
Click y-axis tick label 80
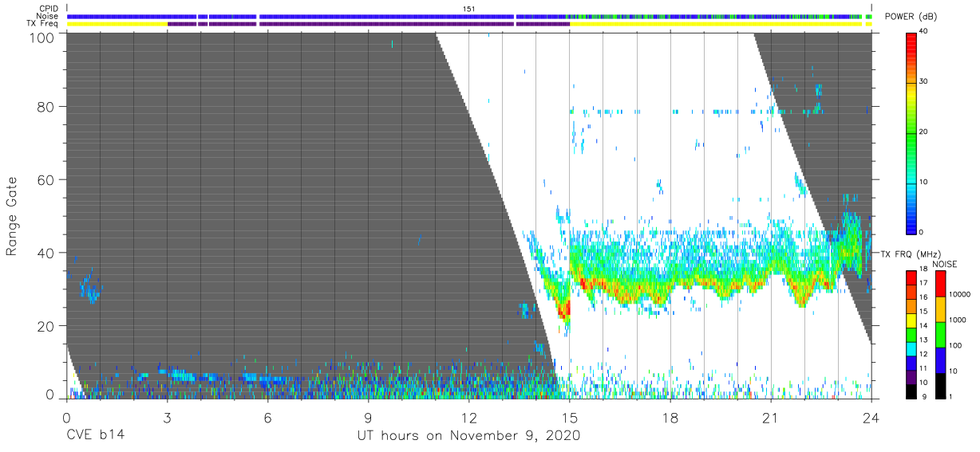tap(45, 108)
